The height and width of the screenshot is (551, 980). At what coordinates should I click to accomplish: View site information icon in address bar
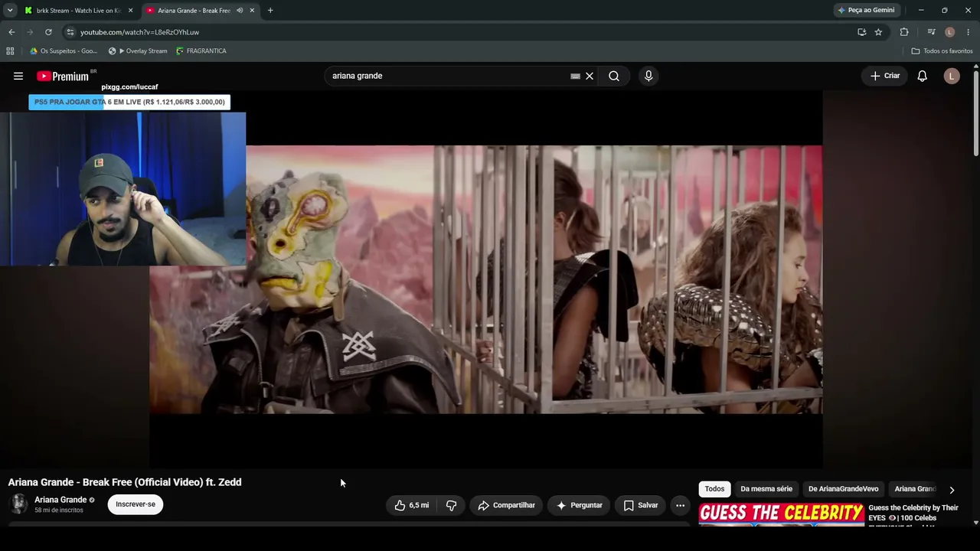70,32
